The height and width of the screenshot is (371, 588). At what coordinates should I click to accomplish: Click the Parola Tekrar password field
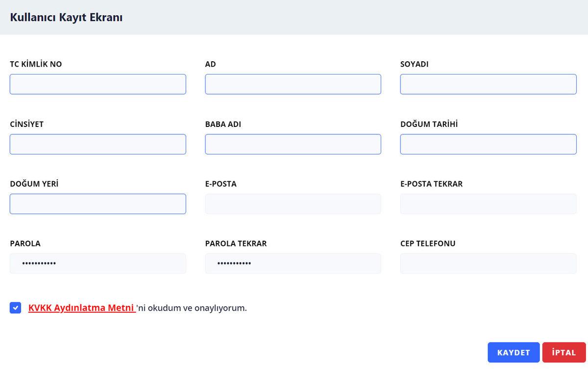point(293,264)
